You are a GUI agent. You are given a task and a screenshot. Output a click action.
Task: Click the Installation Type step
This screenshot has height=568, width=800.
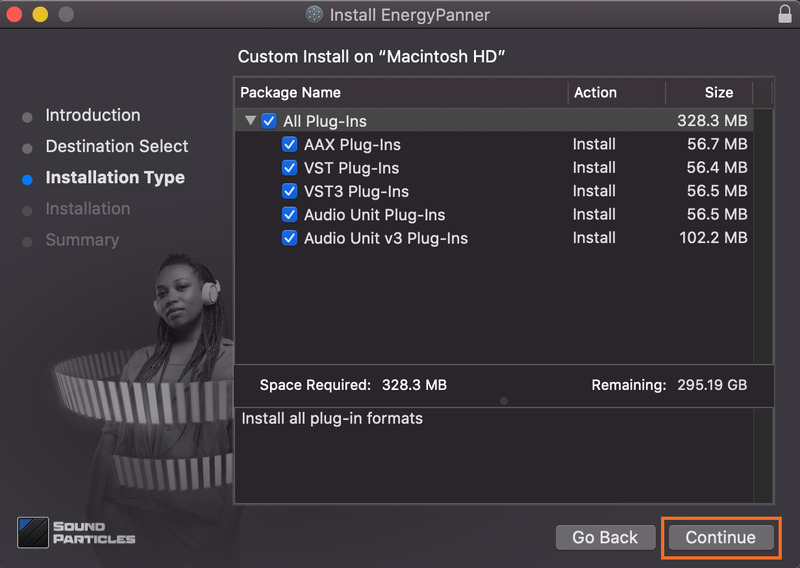point(115,178)
